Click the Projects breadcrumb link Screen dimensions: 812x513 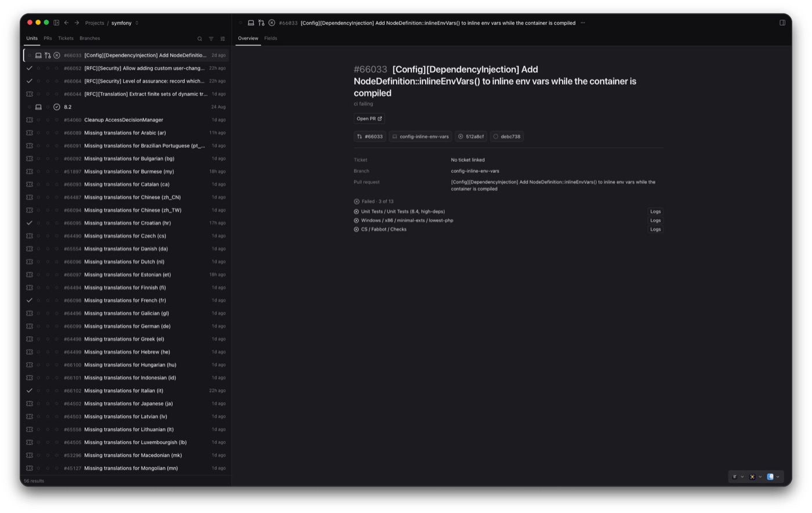[95, 23]
